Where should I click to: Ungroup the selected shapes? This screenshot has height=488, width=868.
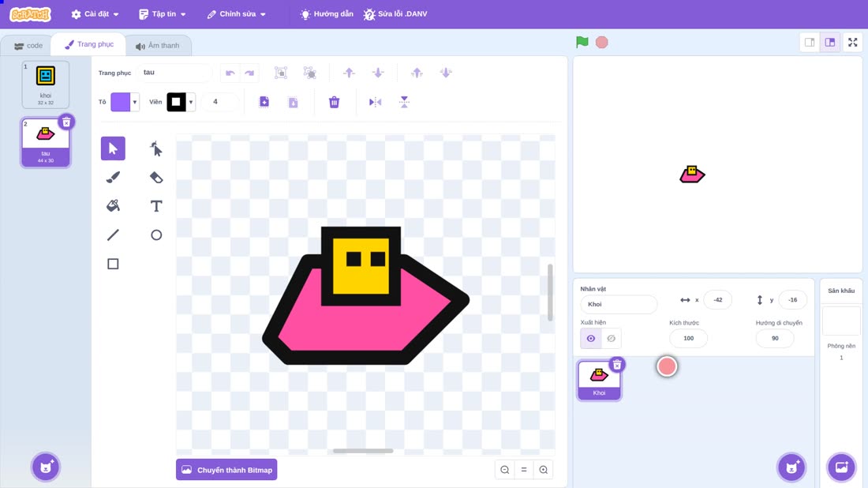(310, 73)
